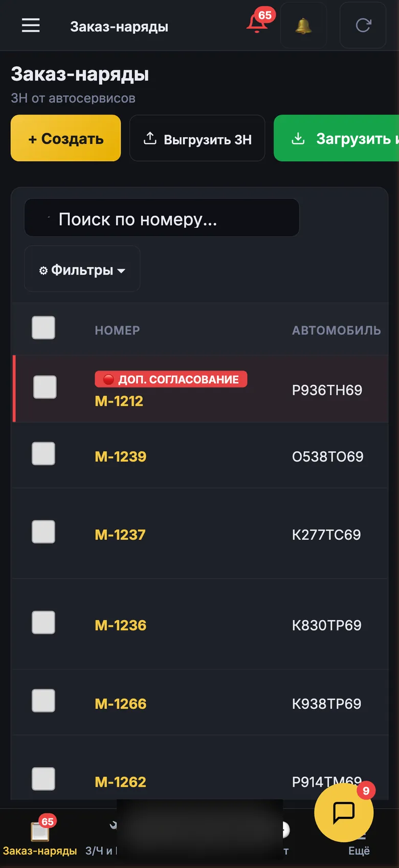Select the checkbox next to М-1239

click(43, 453)
